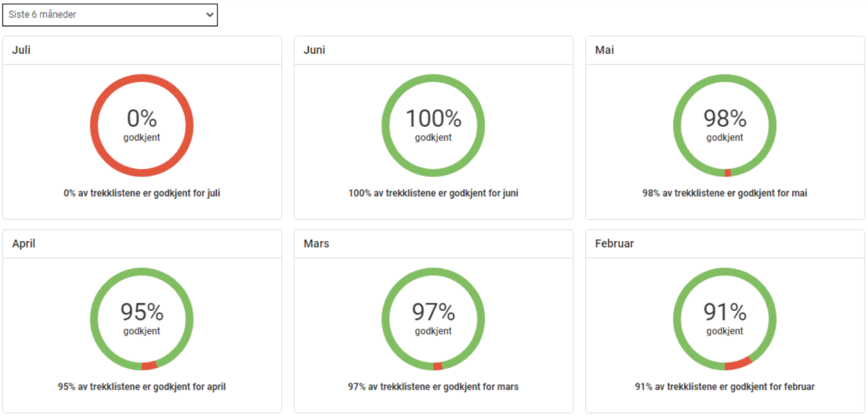The image size is (868, 416).
Task: Click 97% av trekklistene mars caption
Action: click(x=433, y=387)
